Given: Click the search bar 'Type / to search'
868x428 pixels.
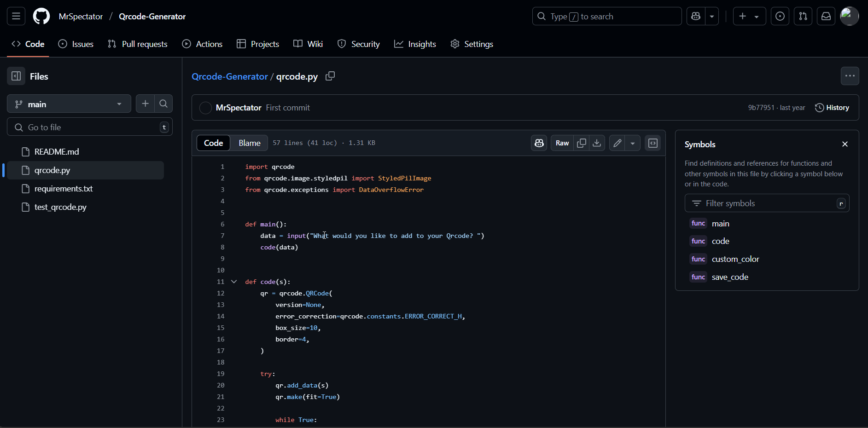Looking at the screenshot, I should pyautogui.click(x=607, y=17).
